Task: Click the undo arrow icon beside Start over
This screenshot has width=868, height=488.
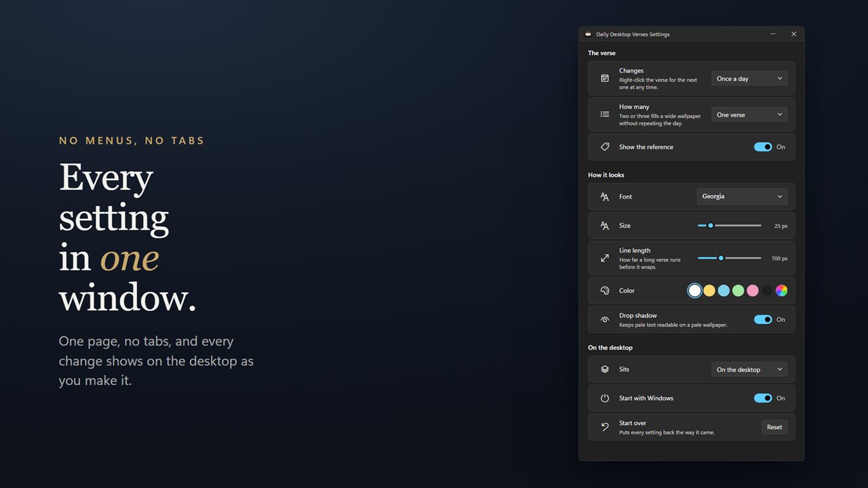Action: point(605,427)
